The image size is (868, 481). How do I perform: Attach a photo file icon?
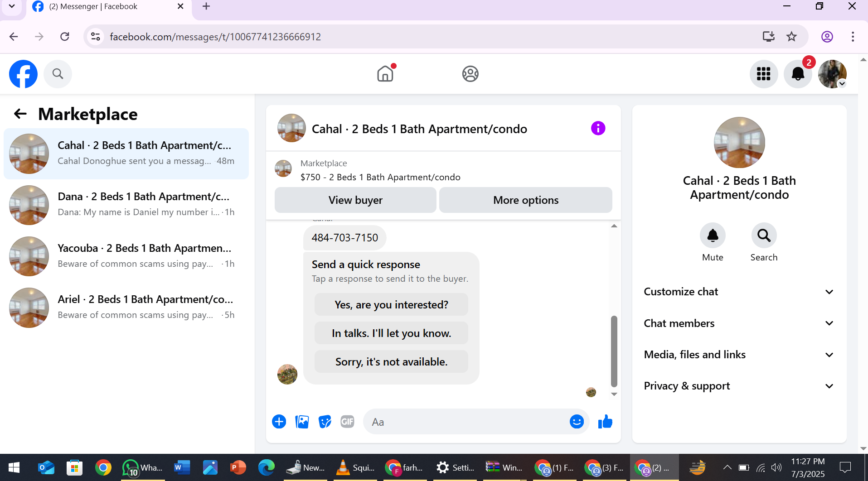[x=302, y=422]
